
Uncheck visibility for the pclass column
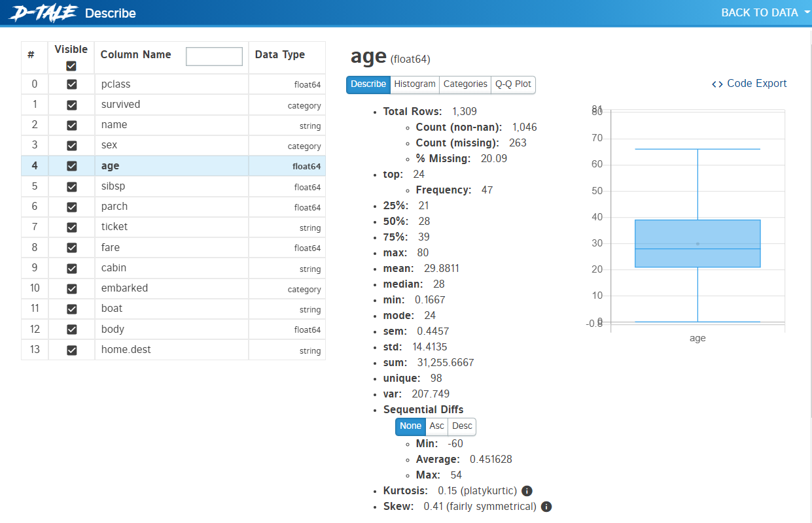coord(72,84)
